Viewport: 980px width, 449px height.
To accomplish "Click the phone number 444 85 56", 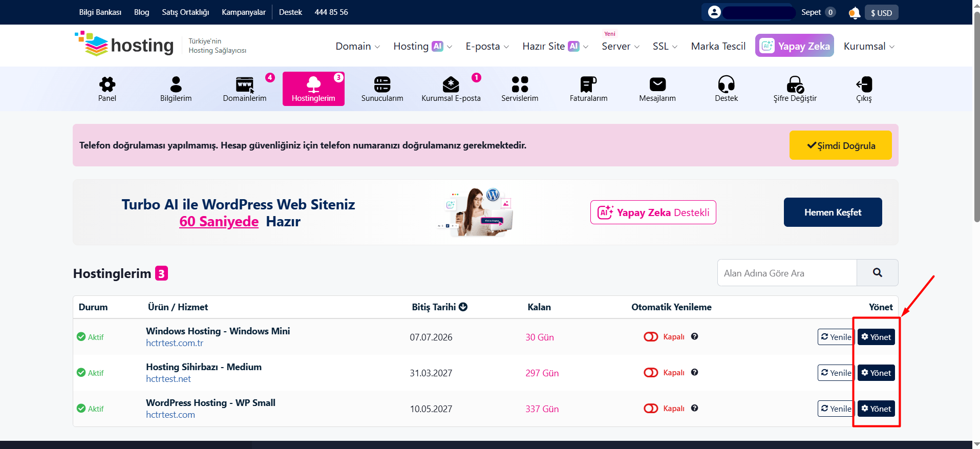I will [x=331, y=12].
